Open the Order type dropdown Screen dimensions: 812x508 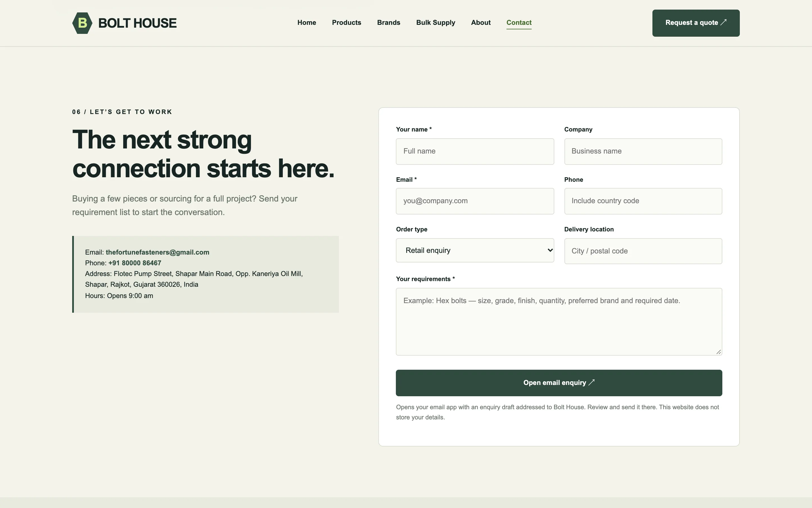[475, 250]
